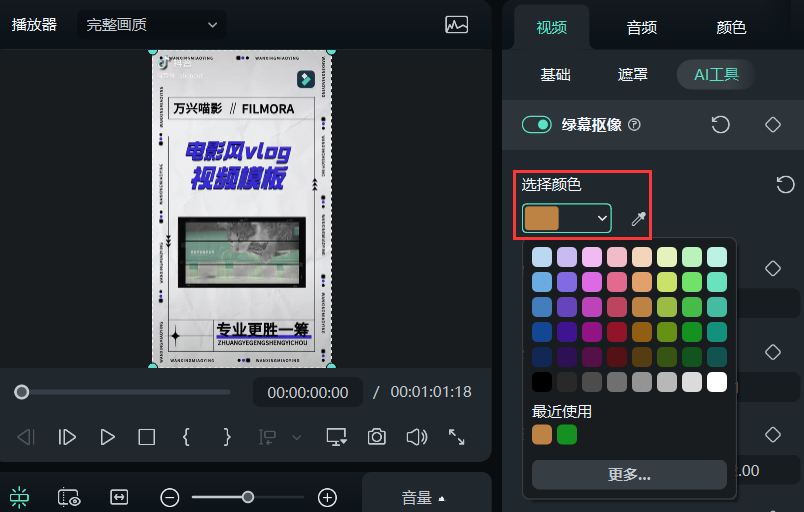Screen dimensions: 804x512
Task: Open the waveform scope display icon
Action: tap(456, 25)
